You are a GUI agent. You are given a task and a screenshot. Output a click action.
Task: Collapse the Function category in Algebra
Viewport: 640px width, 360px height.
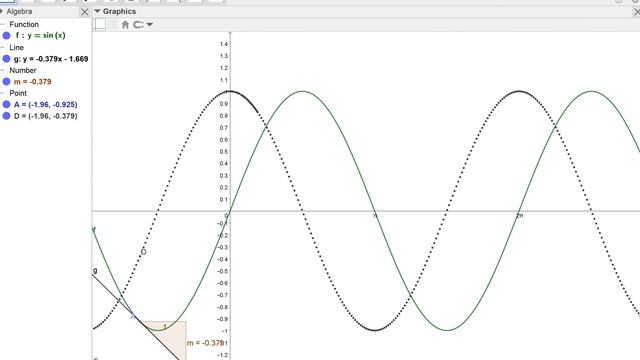2,24
